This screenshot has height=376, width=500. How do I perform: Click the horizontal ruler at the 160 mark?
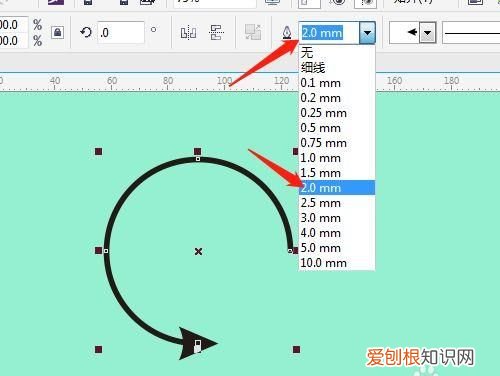click(x=394, y=81)
